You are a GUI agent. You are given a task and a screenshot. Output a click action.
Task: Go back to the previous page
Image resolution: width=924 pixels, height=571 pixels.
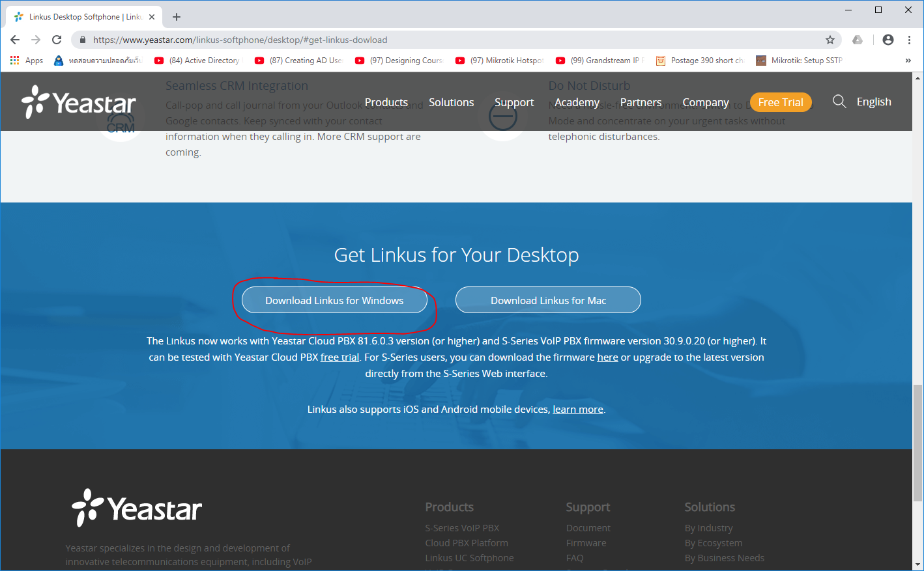tap(15, 40)
